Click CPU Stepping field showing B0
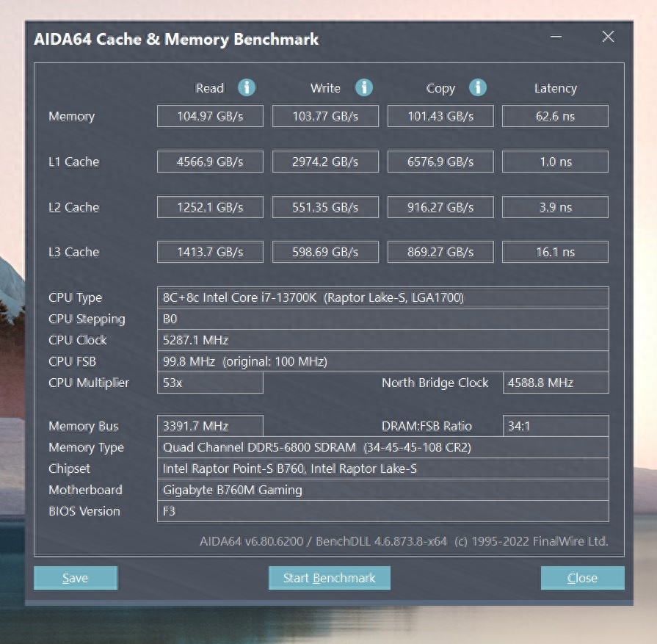This screenshot has width=657, height=644. click(x=383, y=319)
